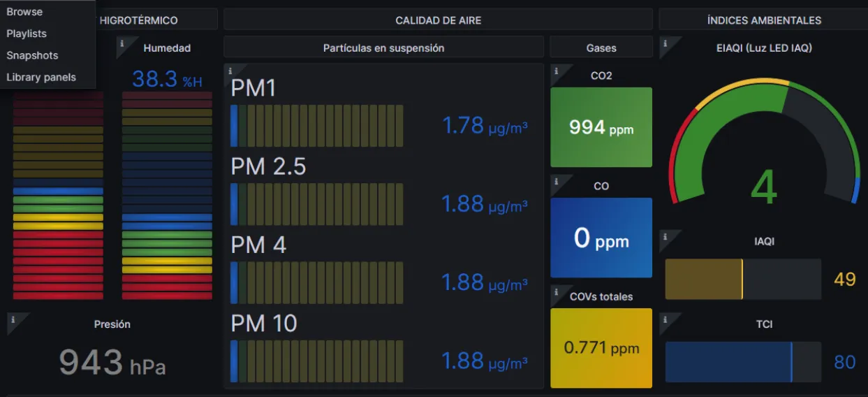Click the info icon on the TCI panel
The width and height of the screenshot is (868, 397).
click(665, 319)
